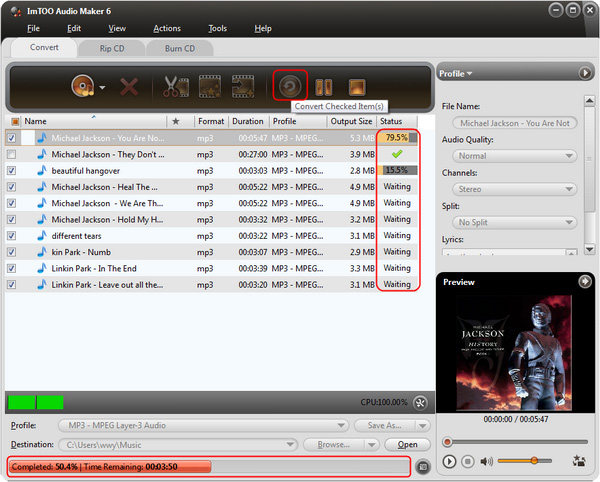600x482 pixels.
Task: Click the Save As... button
Action: [x=385, y=425]
